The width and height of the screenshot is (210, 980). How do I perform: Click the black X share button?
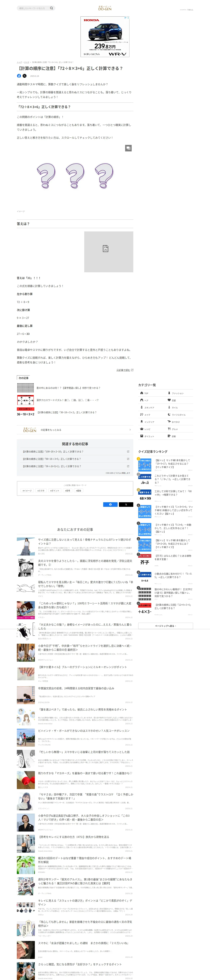point(126,505)
